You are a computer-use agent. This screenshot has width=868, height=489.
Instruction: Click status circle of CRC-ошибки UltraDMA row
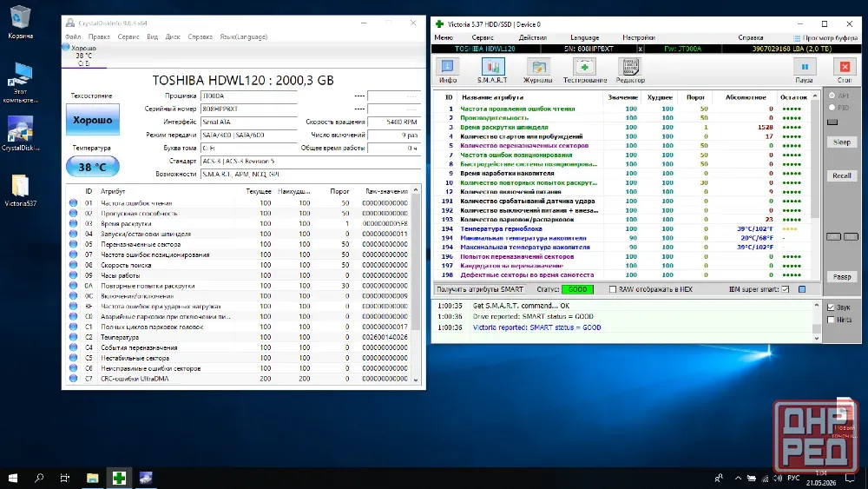pos(73,378)
